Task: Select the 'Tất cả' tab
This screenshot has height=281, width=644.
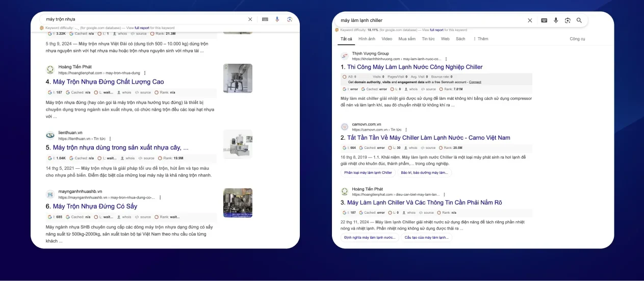Action: click(x=346, y=39)
